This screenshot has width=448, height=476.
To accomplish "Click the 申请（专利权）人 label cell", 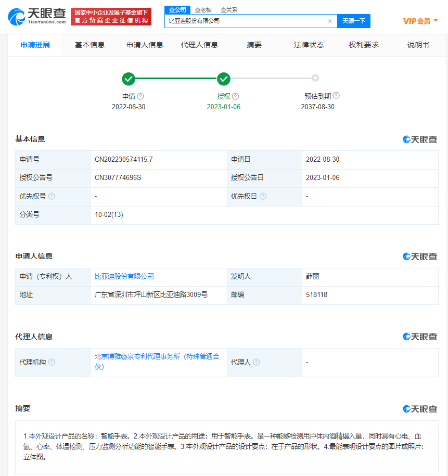I will pos(53,277).
